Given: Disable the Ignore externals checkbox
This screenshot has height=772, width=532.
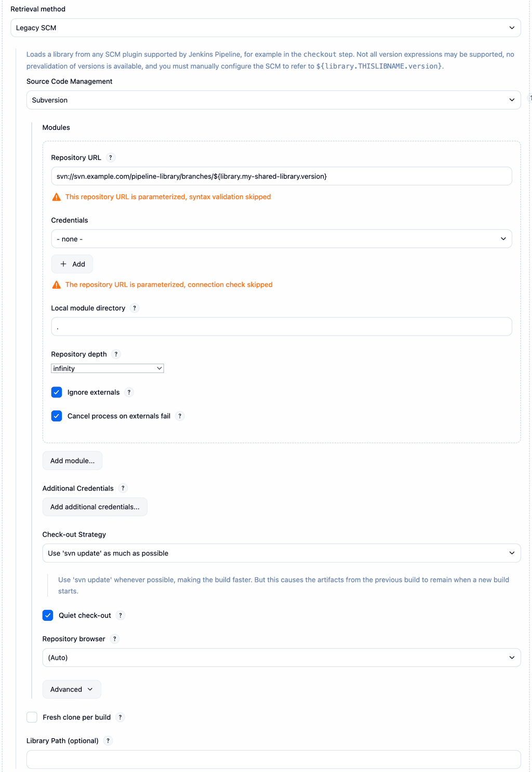Looking at the screenshot, I should pyautogui.click(x=57, y=392).
